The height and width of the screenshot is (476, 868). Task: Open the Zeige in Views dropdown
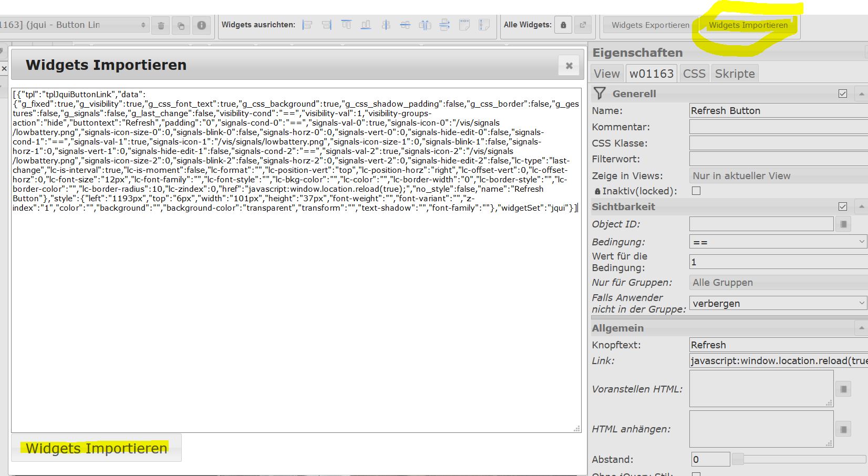[778, 175]
